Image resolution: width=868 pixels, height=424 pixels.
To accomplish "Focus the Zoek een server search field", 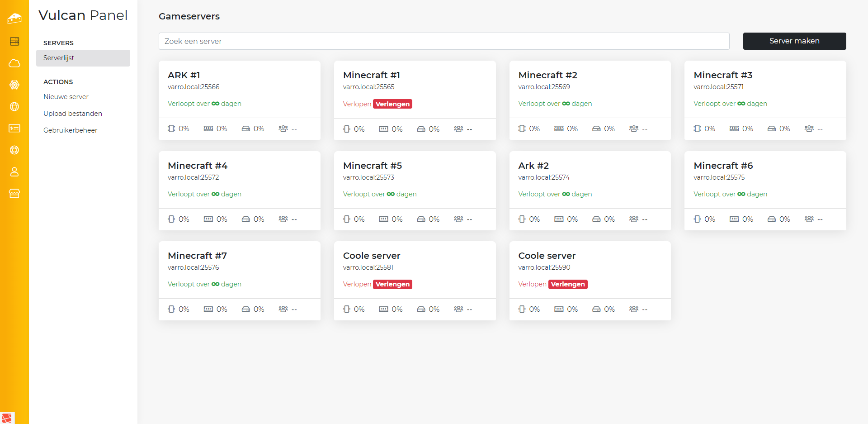I will pos(443,41).
